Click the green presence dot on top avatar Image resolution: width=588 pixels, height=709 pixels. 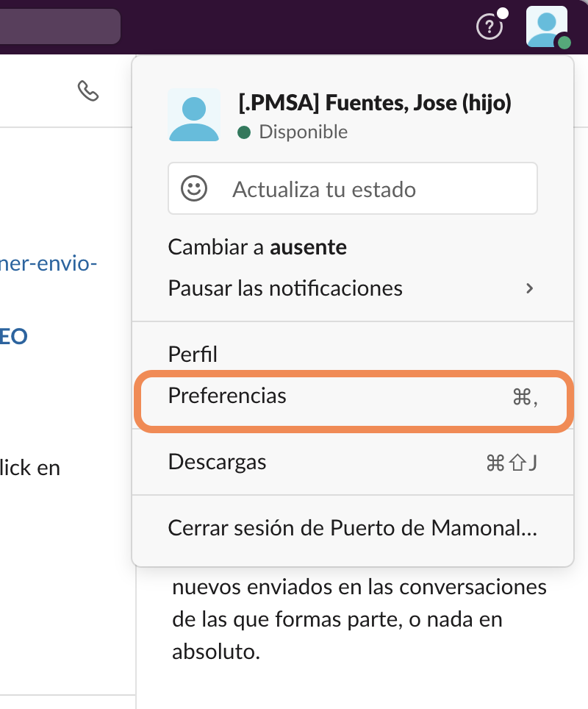564,43
